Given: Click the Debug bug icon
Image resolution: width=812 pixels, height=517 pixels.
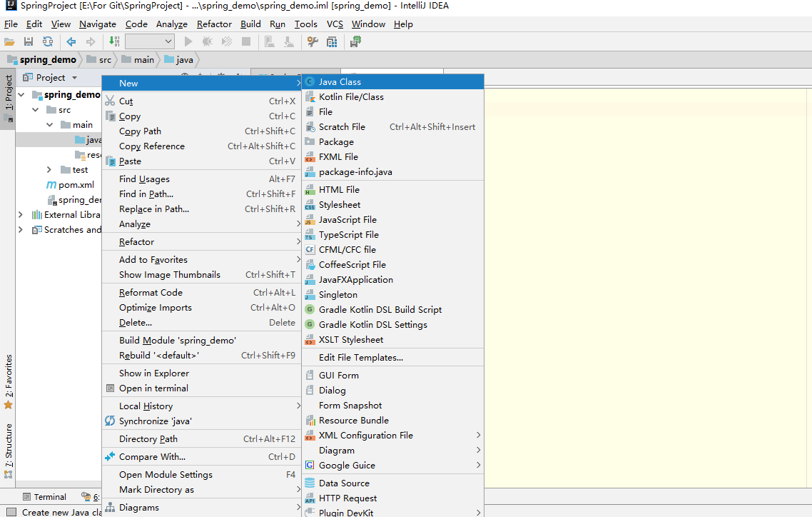Looking at the screenshot, I should click(x=207, y=41).
